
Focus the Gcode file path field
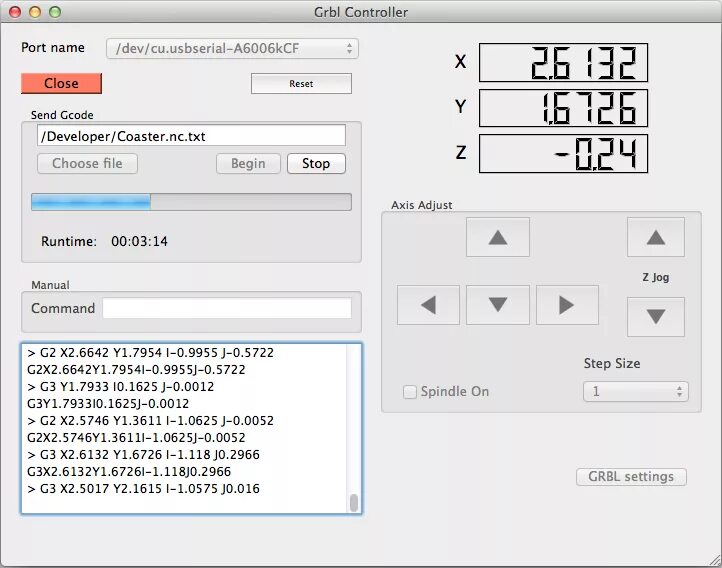click(191, 136)
